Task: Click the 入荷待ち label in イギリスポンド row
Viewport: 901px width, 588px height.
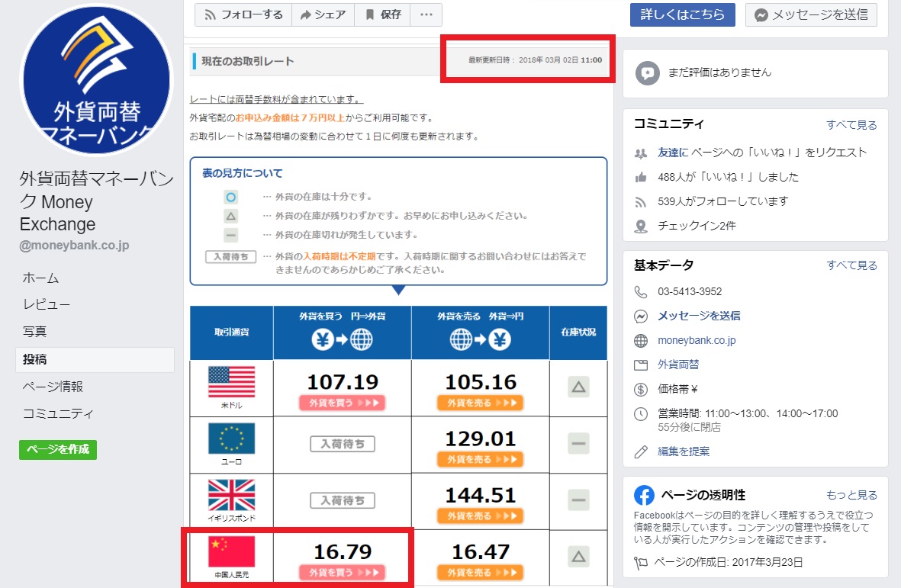Action: [x=343, y=501]
